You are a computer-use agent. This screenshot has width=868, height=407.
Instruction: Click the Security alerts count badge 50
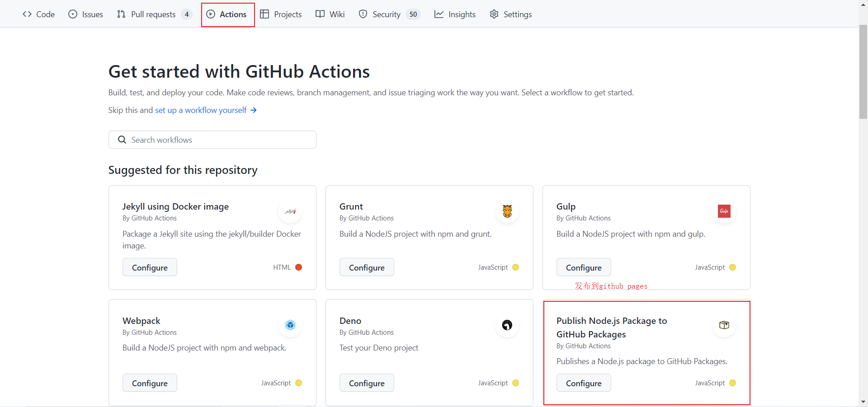(x=413, y=14)
